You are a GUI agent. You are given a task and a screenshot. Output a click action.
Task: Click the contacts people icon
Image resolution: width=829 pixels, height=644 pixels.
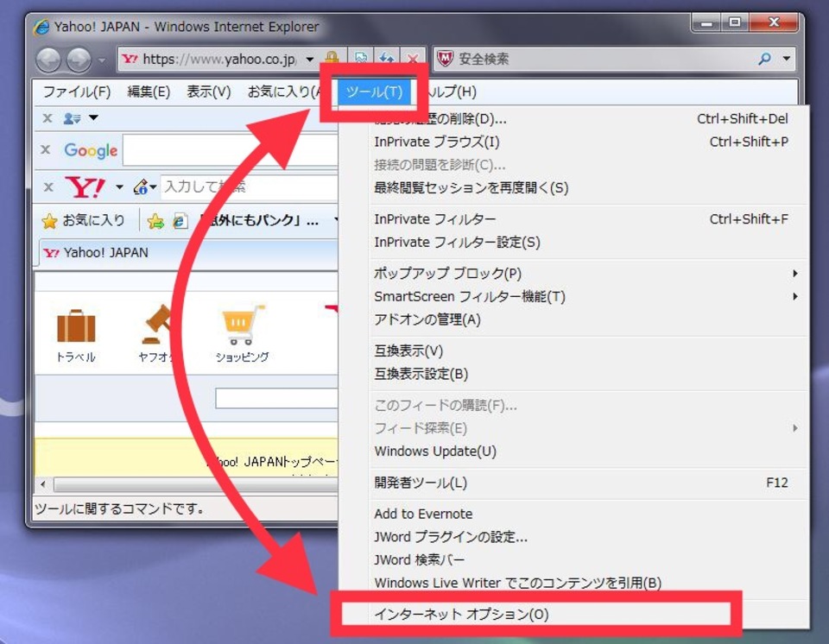click(72, 118)
